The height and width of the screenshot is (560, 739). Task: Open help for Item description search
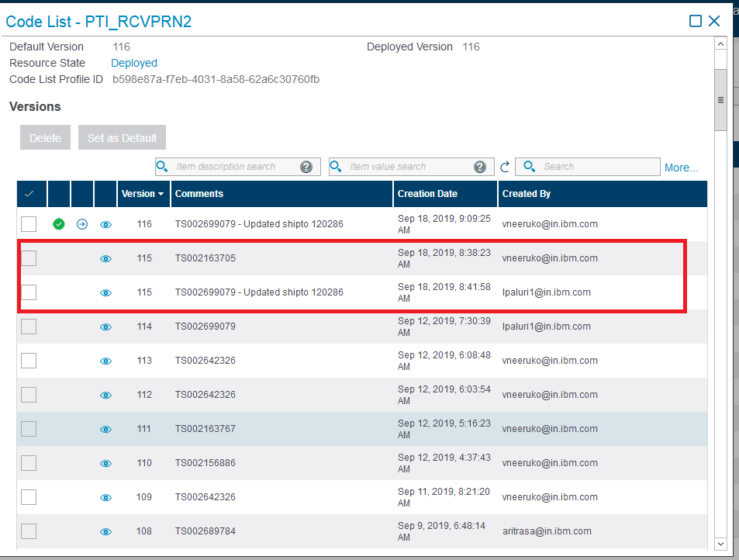click(x=306, y=167)
